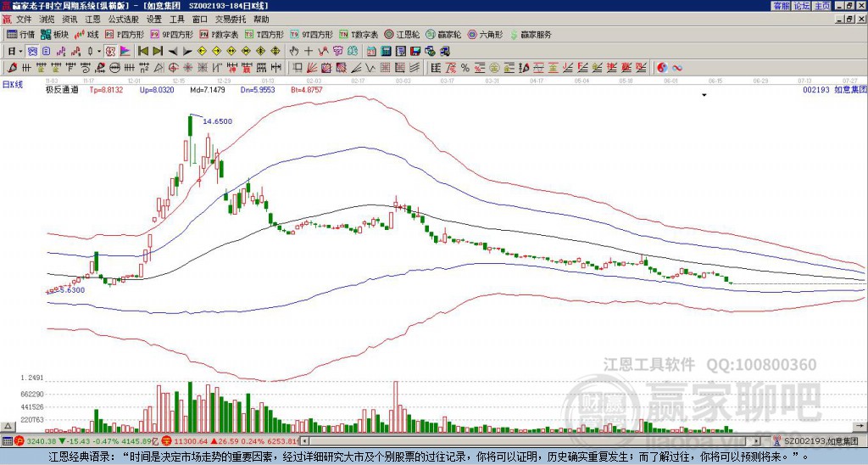Click the 日K线 label
Screen dimensions: 868x465
click(13, 85)
